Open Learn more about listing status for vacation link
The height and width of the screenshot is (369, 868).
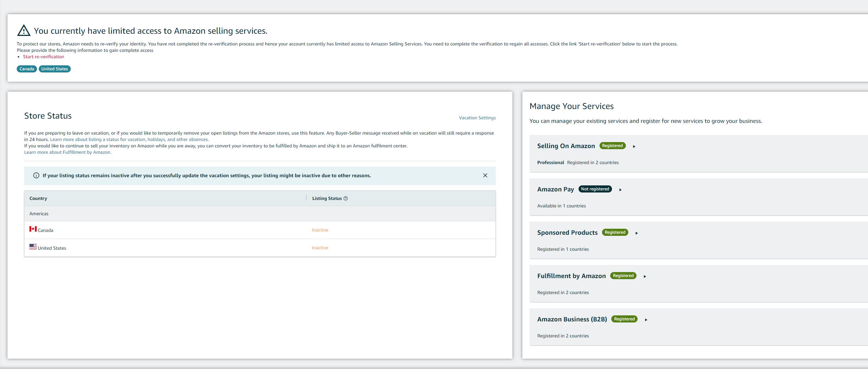pos(129,140)
